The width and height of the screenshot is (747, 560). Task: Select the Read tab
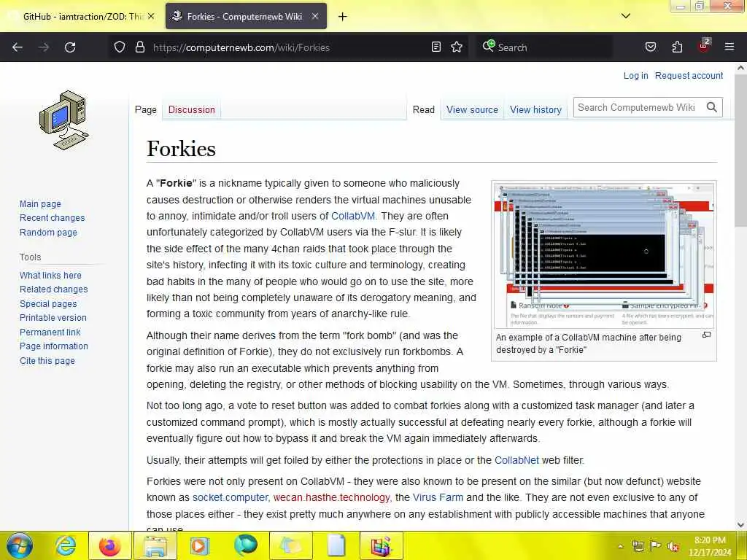tap(424, 109)
